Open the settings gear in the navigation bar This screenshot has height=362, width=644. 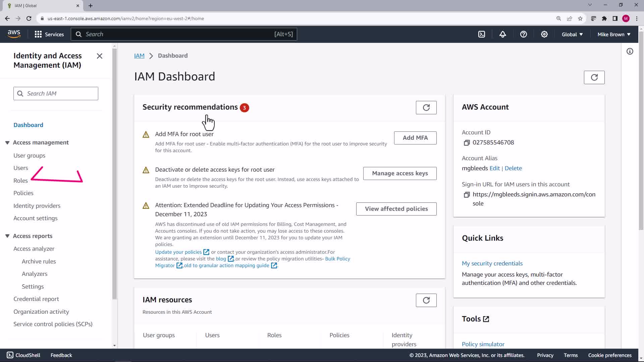544,34
